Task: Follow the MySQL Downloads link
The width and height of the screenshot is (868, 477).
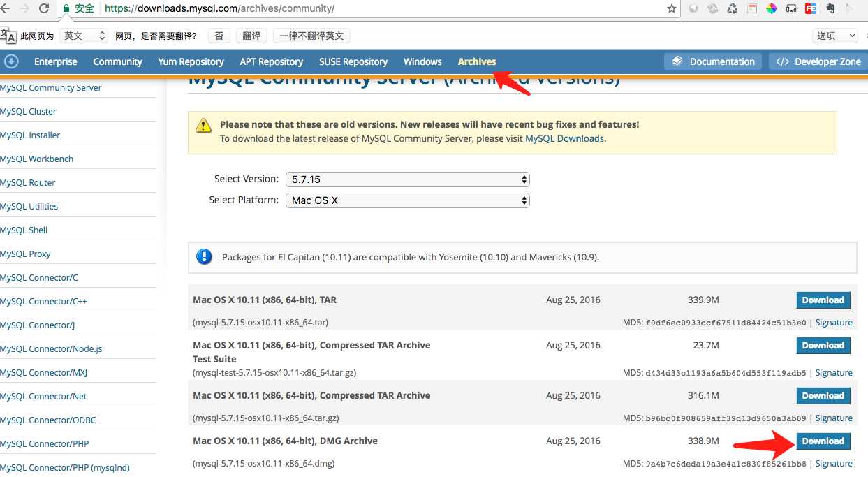Action: coord(564,138)
